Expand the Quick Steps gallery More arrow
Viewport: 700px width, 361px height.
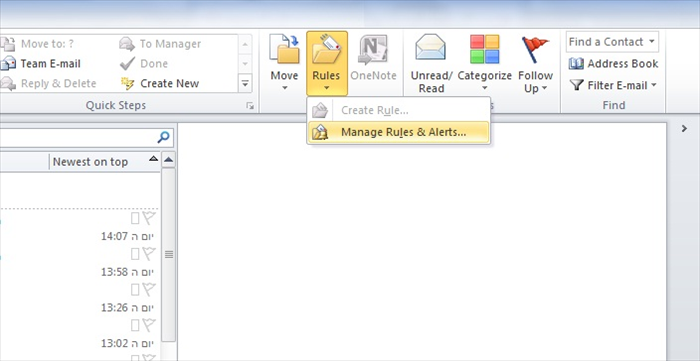click(x=245, y=83)
